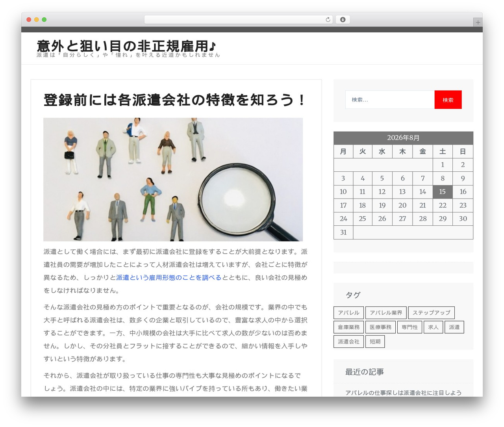The width and height of the screenshot is (504, 427).
Task: Open a new tab with plus button
Action: [x=478, y=22]
